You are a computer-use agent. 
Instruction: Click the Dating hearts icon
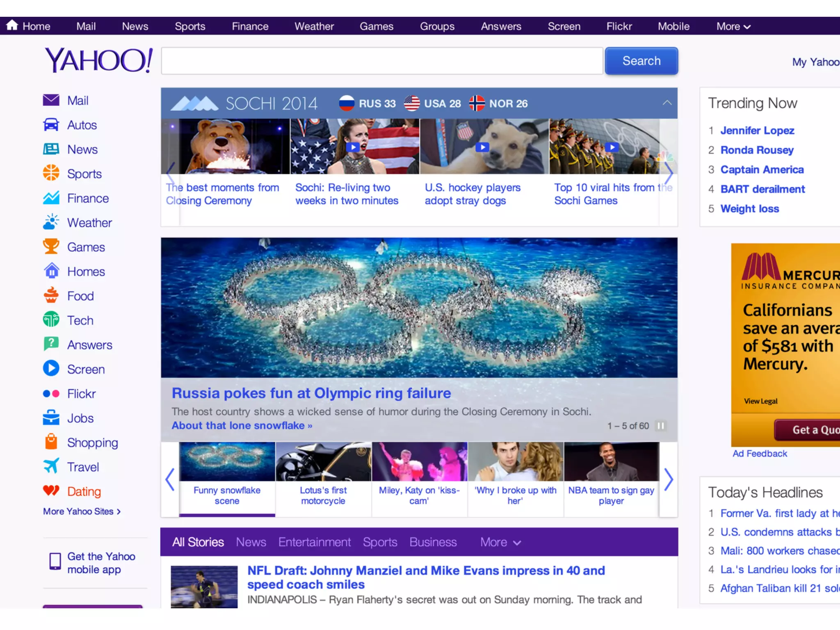pyautogui.click(x=51, y=491)
